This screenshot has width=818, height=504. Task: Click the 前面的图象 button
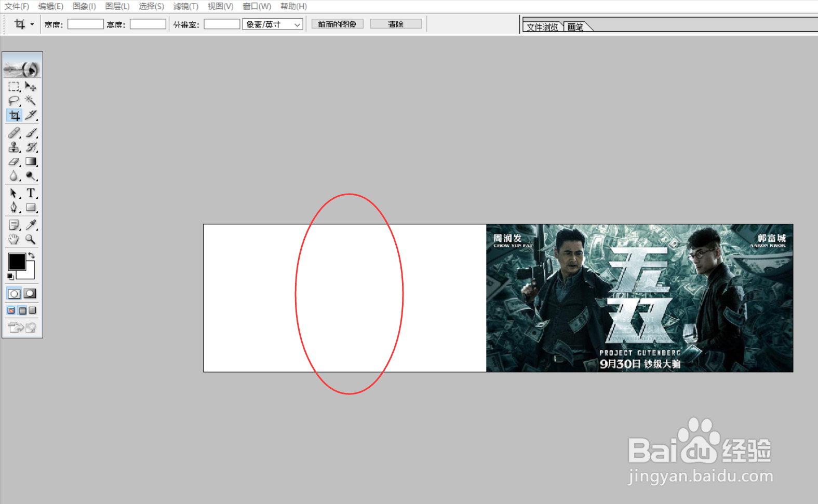coord(337,24)
